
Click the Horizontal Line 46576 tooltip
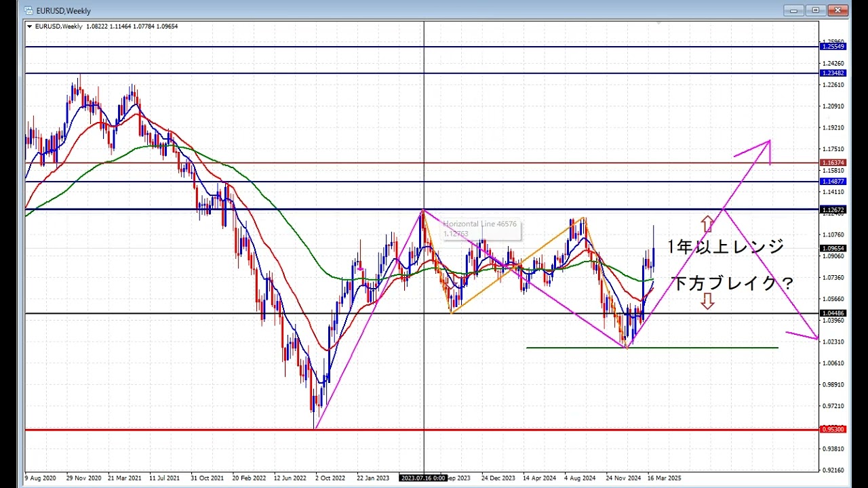pos(480,229)
